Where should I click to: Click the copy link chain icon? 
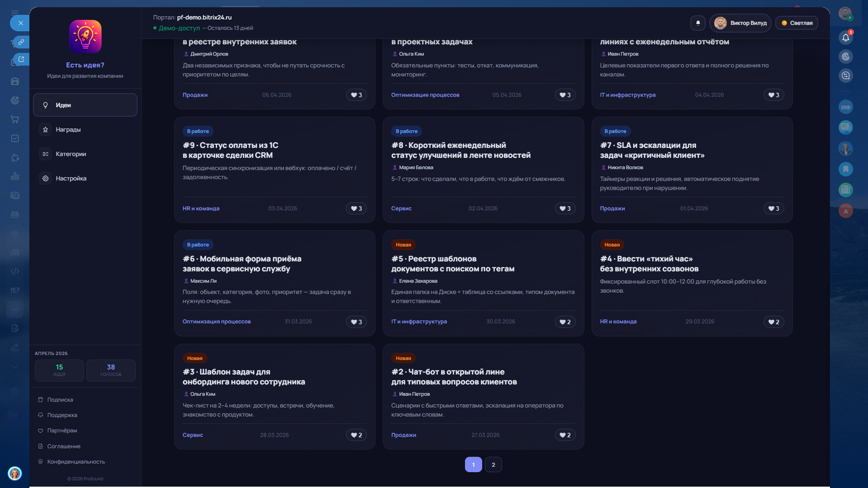point(21,42)
